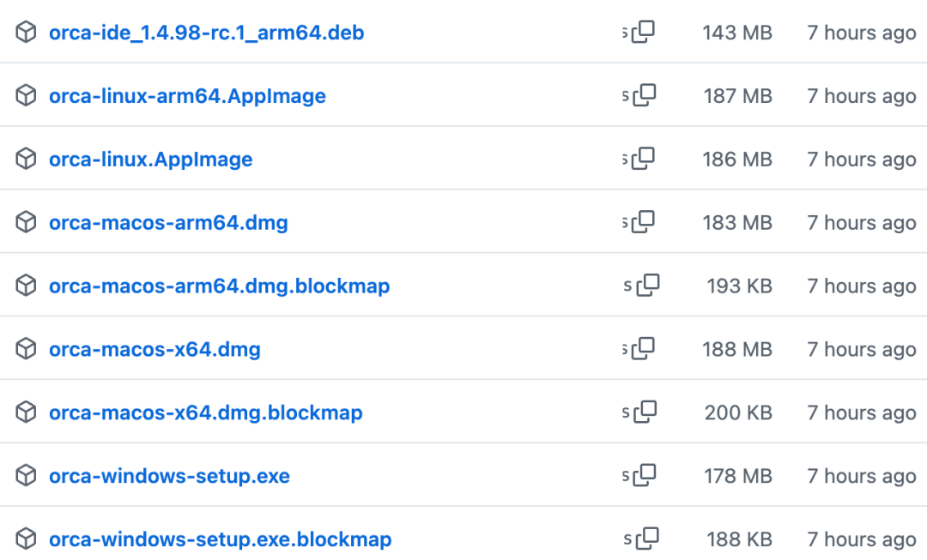927x560 pixels.
Task: Download orca-windows-setup.exe
Action: tap(170, 475)
